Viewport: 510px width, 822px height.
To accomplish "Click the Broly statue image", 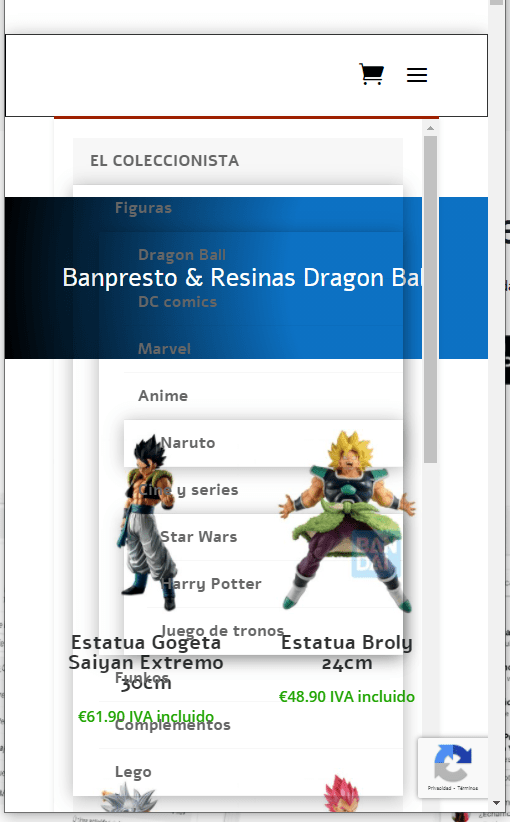I will [x=346, y=521].
